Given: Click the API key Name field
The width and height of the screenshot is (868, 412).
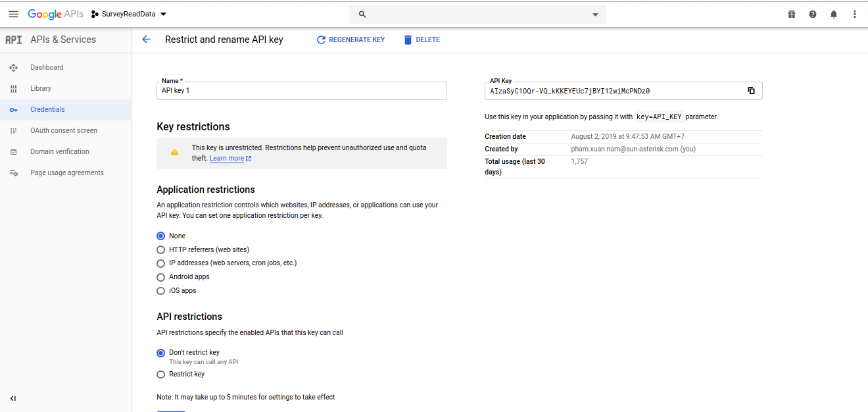Looking at the screenshot, I should [x=302, y=91].
